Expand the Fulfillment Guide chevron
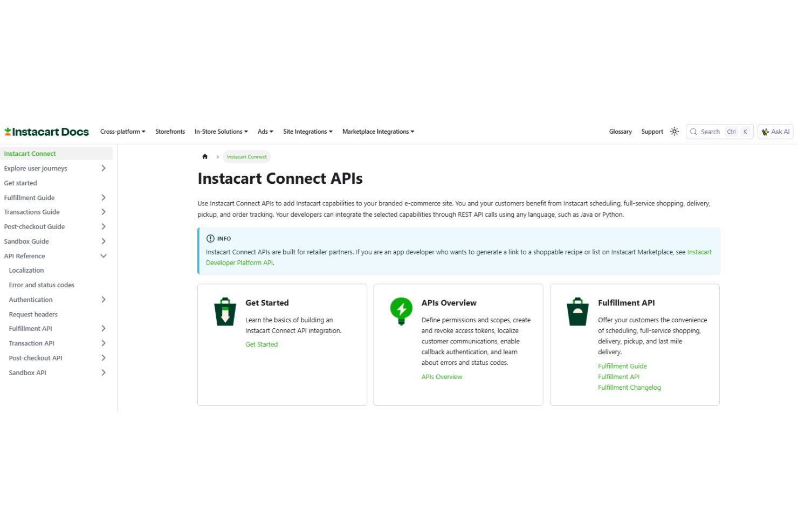Screen dimensions: 798x532 point(104,198)
